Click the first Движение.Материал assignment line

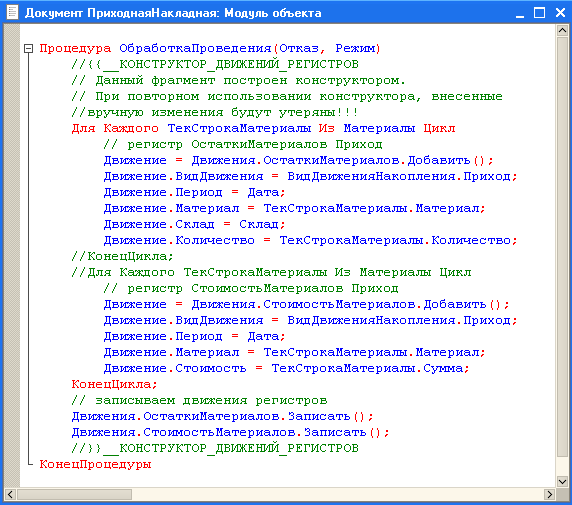coord(294,209)
